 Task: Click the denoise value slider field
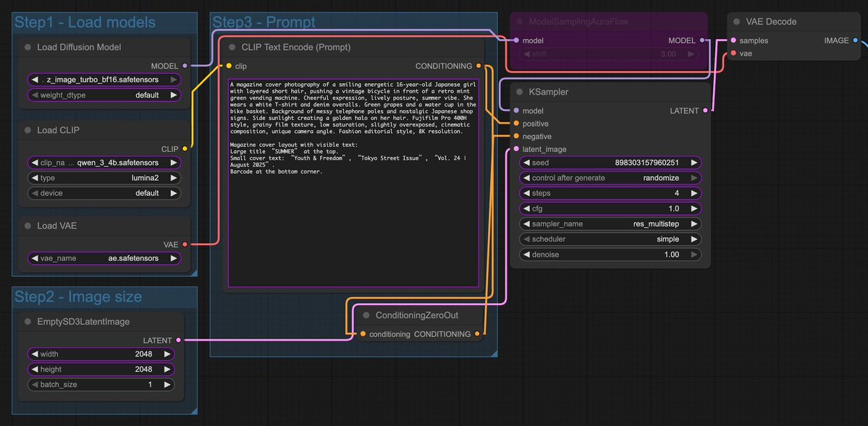(610, 255)
